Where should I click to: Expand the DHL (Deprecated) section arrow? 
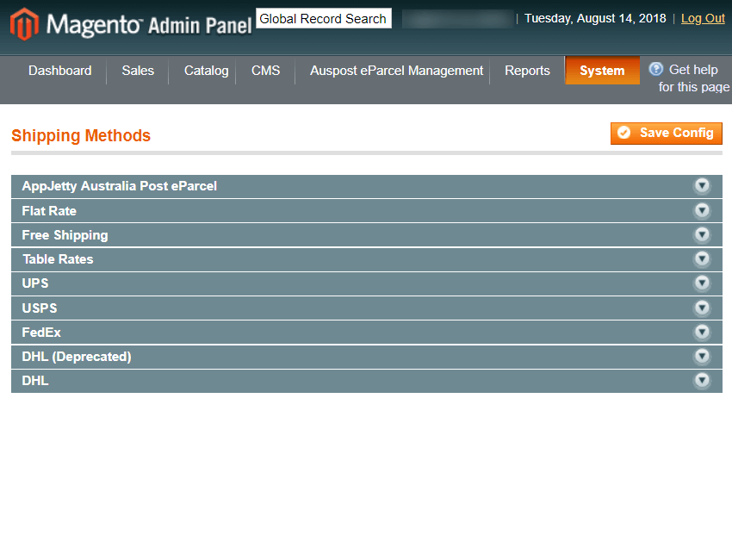pyautogui.click(x=702, y=357)
